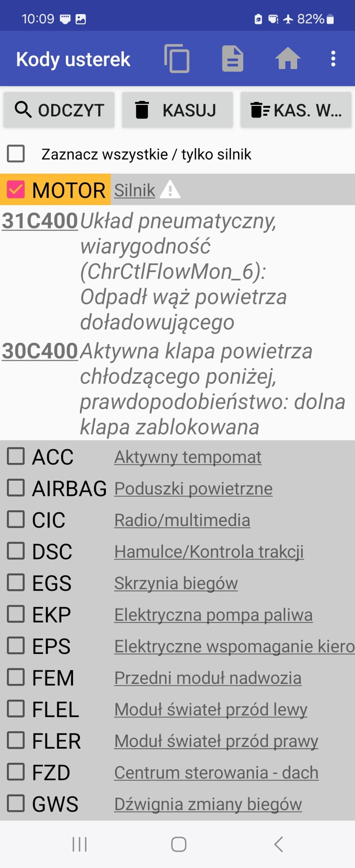355x868 pixels.
Task: Tap the 'KAS. W...' clear all button
Action: point(296,110)
